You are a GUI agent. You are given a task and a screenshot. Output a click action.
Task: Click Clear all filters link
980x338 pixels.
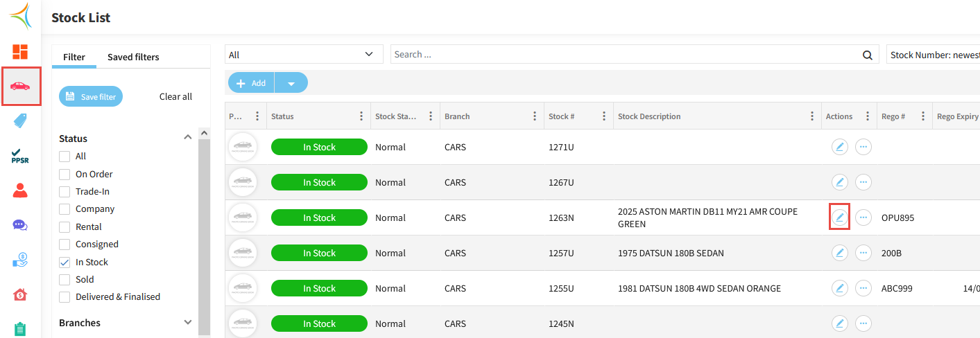click(175, 97)
